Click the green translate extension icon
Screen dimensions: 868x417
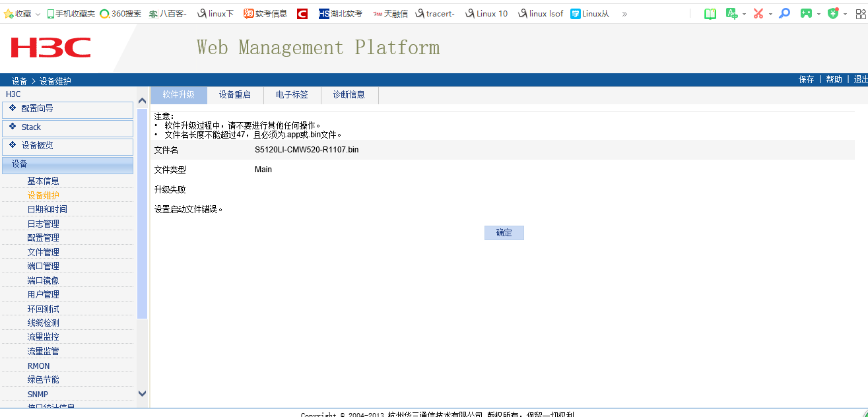click(x=731, y=14)
